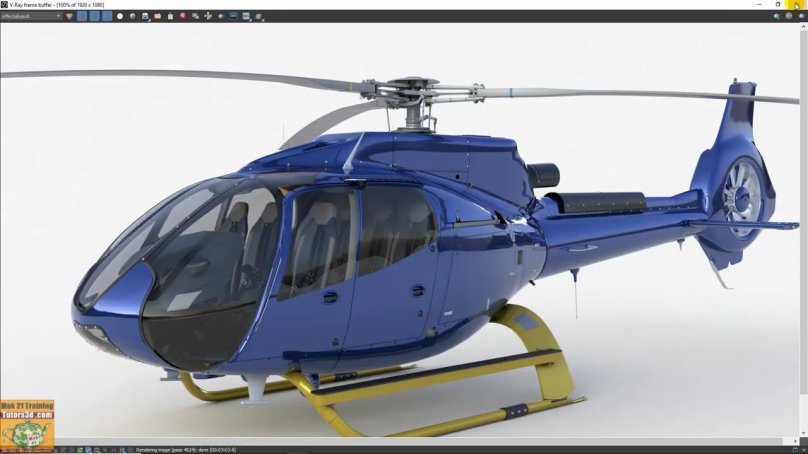Toggle the red channel view
The width and height of the screenshot is (808, 454).
coord(83,17)
